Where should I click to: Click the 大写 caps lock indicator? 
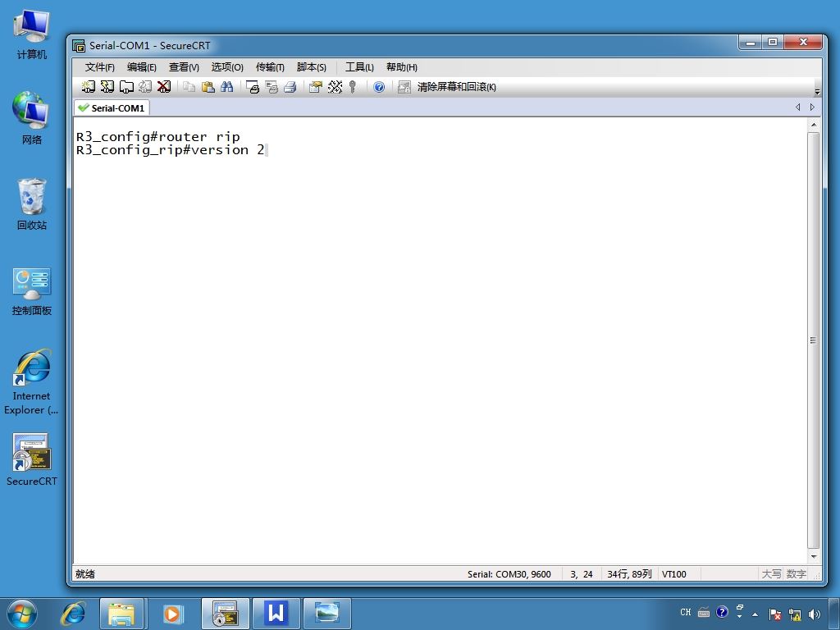click(x=771, y=574)
